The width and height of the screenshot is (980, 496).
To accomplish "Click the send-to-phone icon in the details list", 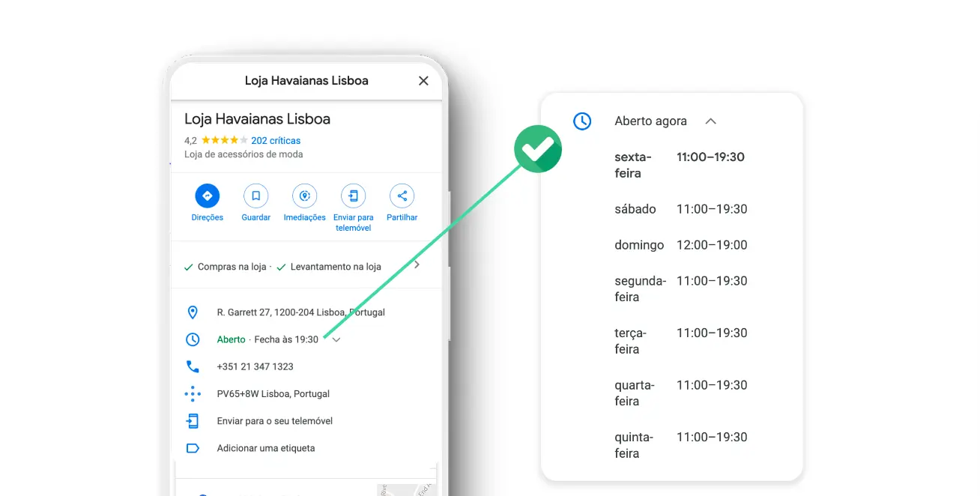I will click(193, 421).
